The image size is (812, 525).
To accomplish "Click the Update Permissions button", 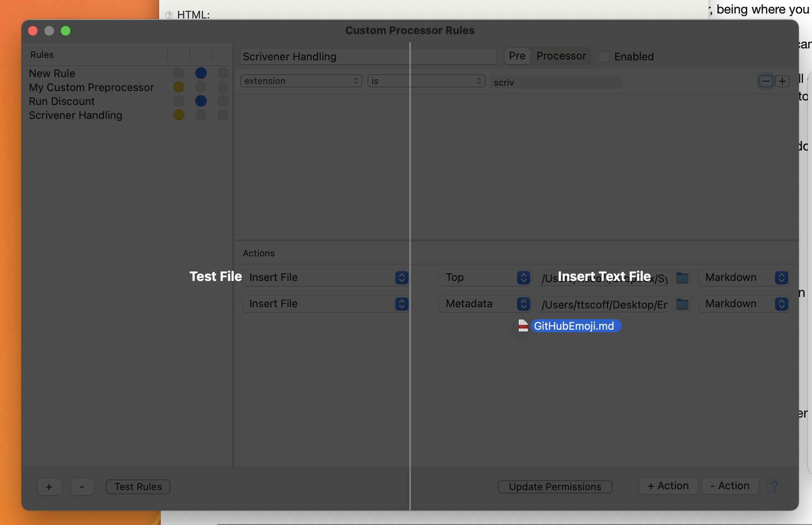I will coord(555,487).
